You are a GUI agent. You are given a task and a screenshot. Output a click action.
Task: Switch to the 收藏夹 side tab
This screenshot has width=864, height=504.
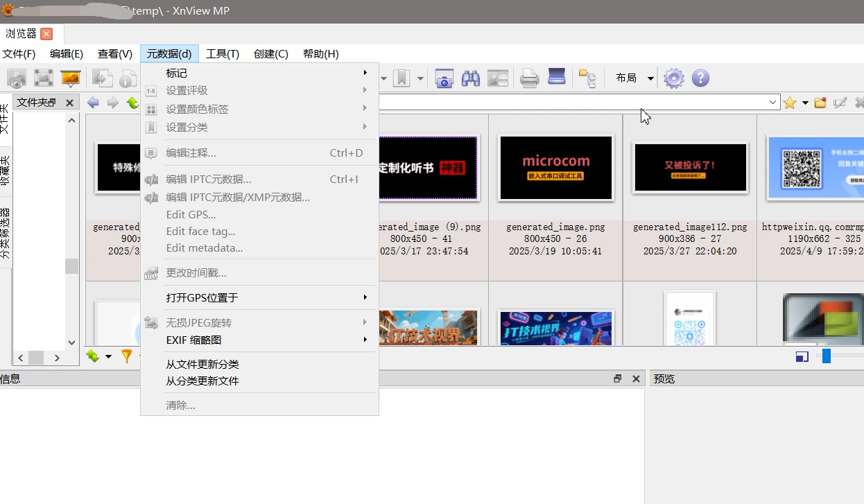[x=6, y=171]
